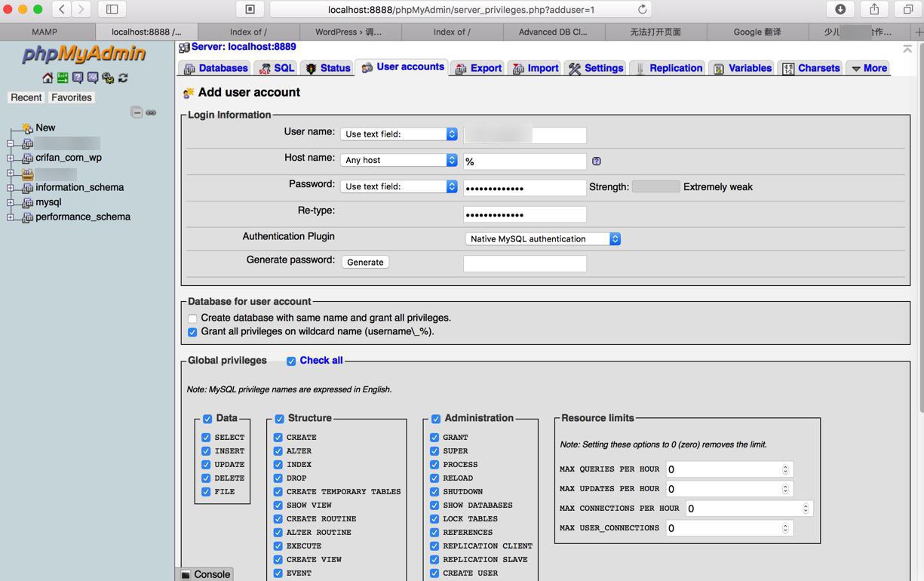Click Safari downloads icon
Screen dimensions: 924x581
(x=840, y=9)
